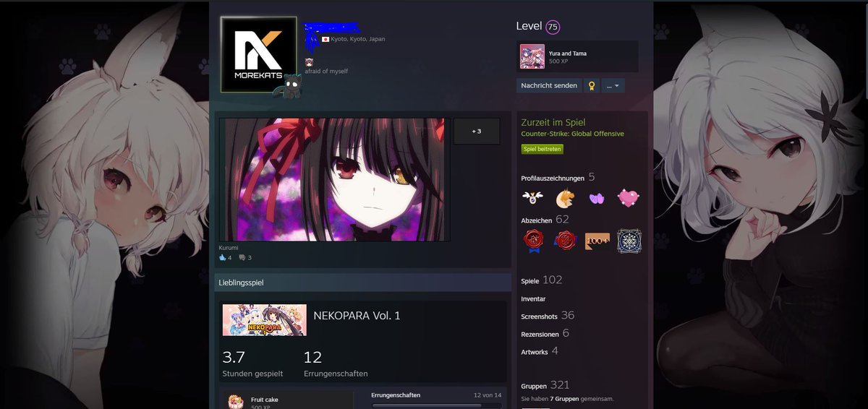The image size is (868, 409).
Task: Open the more options '...' dropdown
Action: pos(613,85)
